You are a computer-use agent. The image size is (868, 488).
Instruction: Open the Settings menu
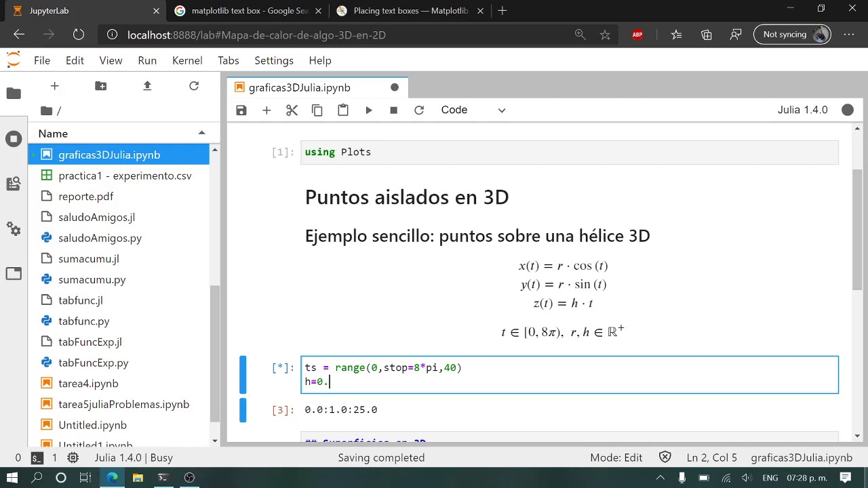tap(274, 60)
